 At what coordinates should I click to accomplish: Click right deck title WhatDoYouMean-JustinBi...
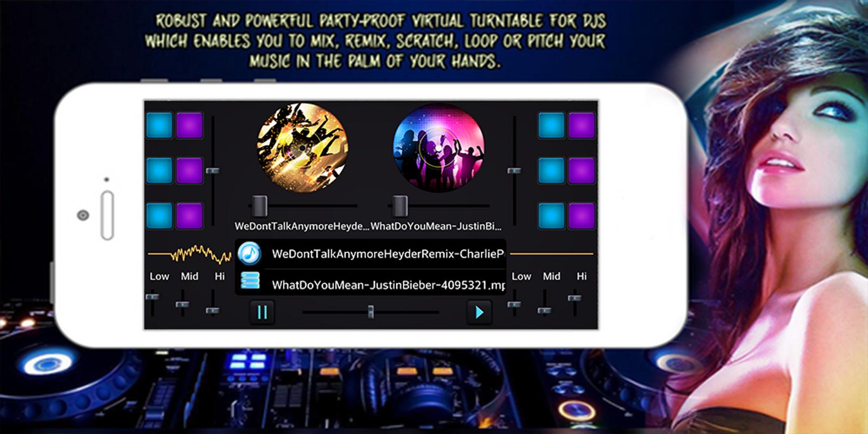tap(436, 226)
